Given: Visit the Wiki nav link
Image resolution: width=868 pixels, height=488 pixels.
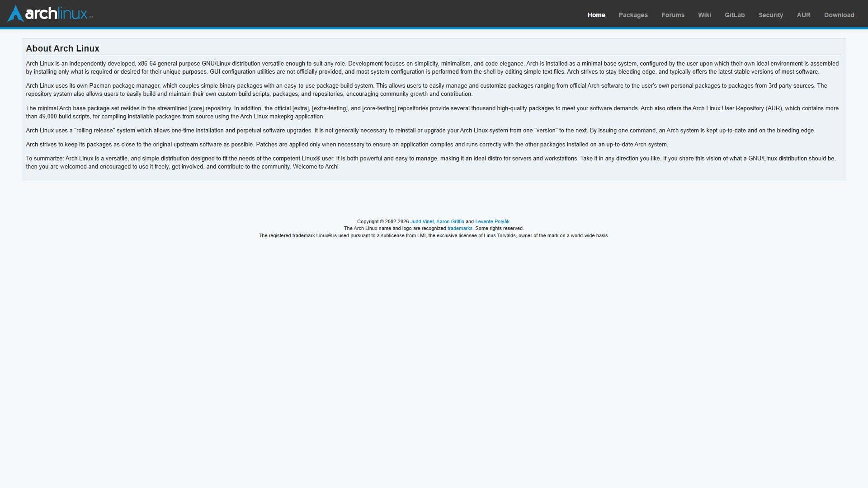Looking at the screenshot, I should click(x=704, y=15).
